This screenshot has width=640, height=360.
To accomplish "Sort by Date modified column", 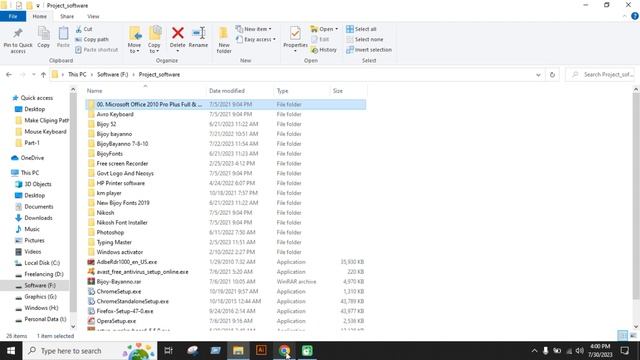I will click(x=240, y=91).
